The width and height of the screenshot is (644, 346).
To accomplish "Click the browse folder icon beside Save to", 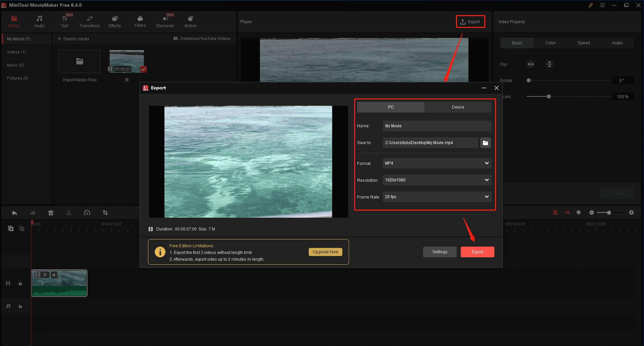I will point(485,142).
